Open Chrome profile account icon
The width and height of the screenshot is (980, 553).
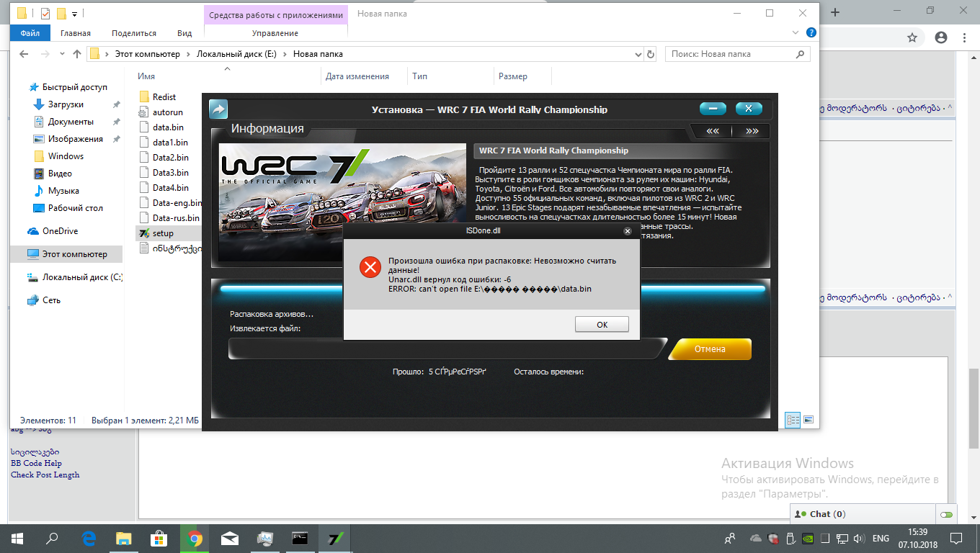pos(940,37)
